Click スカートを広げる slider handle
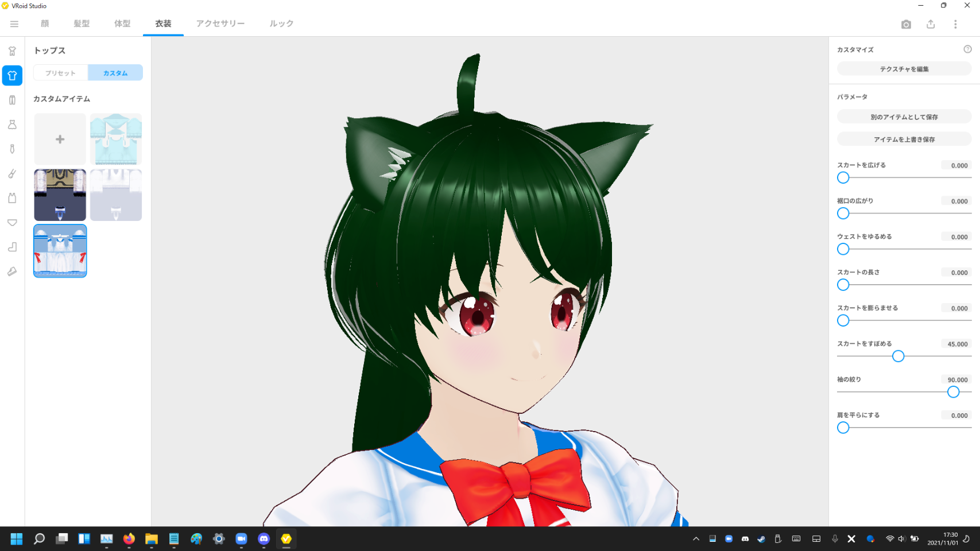 click(843, 178)
